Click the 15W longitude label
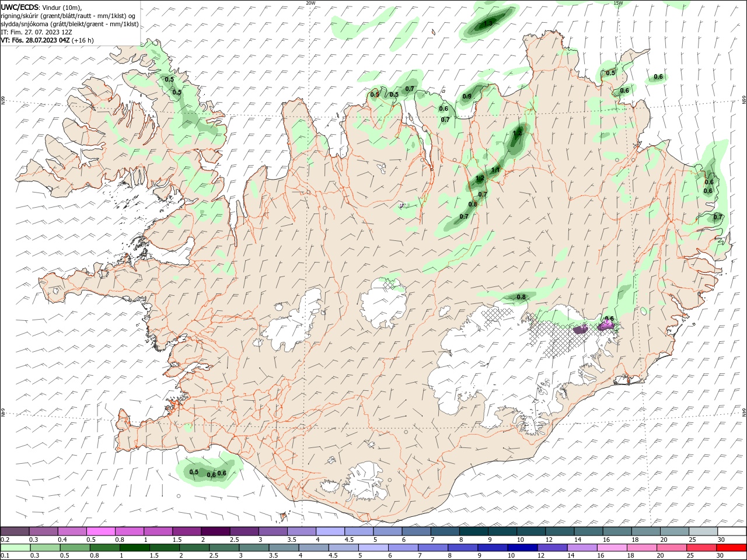This screenshot has width=747, height=560. [x=618, y=3]
